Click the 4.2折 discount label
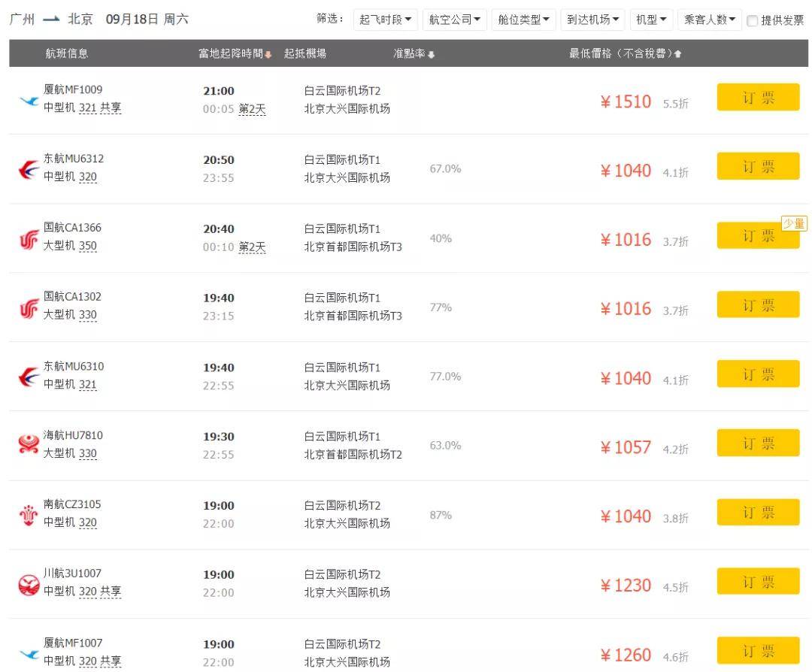Screen dimensions: 812x672 tap(676, 450)
